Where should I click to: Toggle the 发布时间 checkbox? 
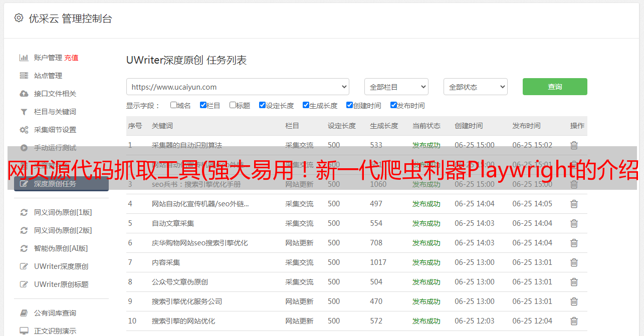[393, 105]
